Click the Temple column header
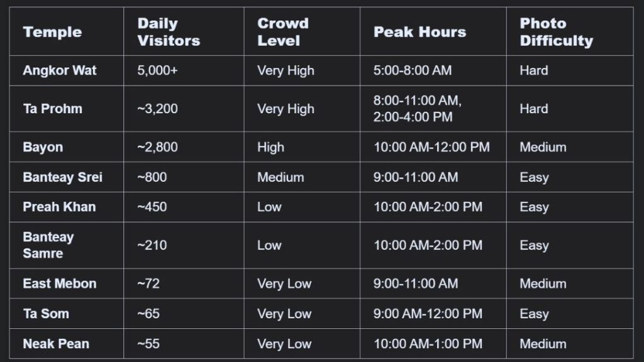Image resolution: width=644 pixels, height=362 pixels. (52, 32)
